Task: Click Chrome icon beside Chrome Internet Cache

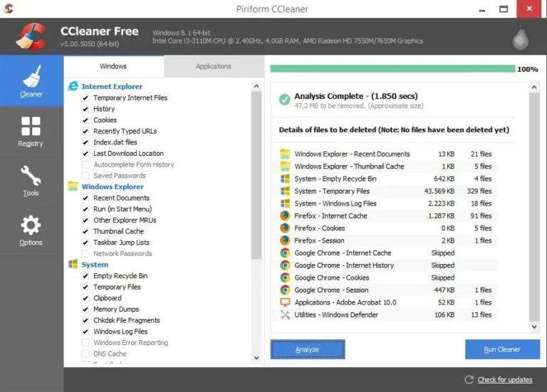Action: coord(285,253)
